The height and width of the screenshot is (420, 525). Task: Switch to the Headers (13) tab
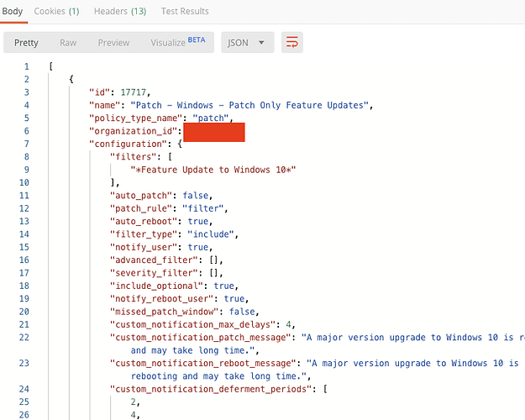(x=119, y=11)
